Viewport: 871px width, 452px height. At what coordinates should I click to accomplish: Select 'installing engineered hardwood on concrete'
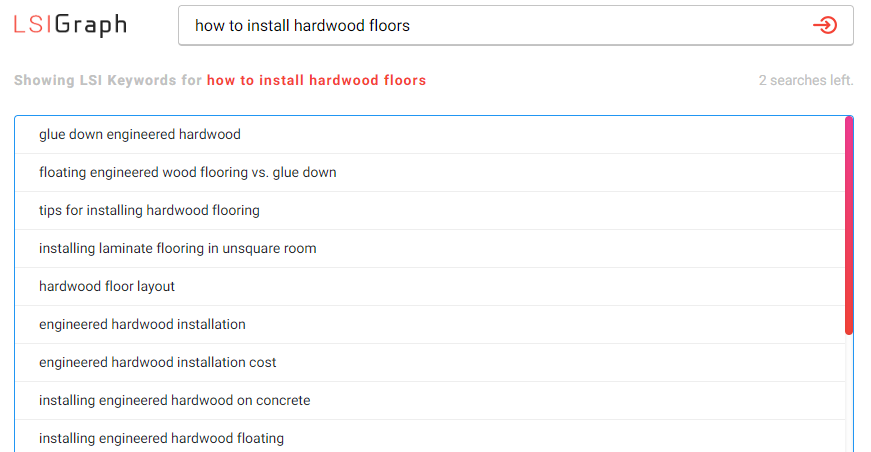coord(430,400)
